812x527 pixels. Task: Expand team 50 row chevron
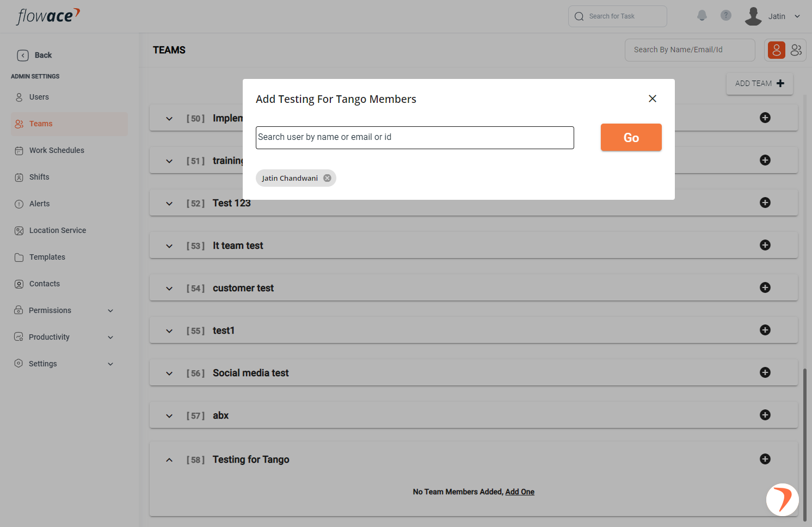click(169, 119)
